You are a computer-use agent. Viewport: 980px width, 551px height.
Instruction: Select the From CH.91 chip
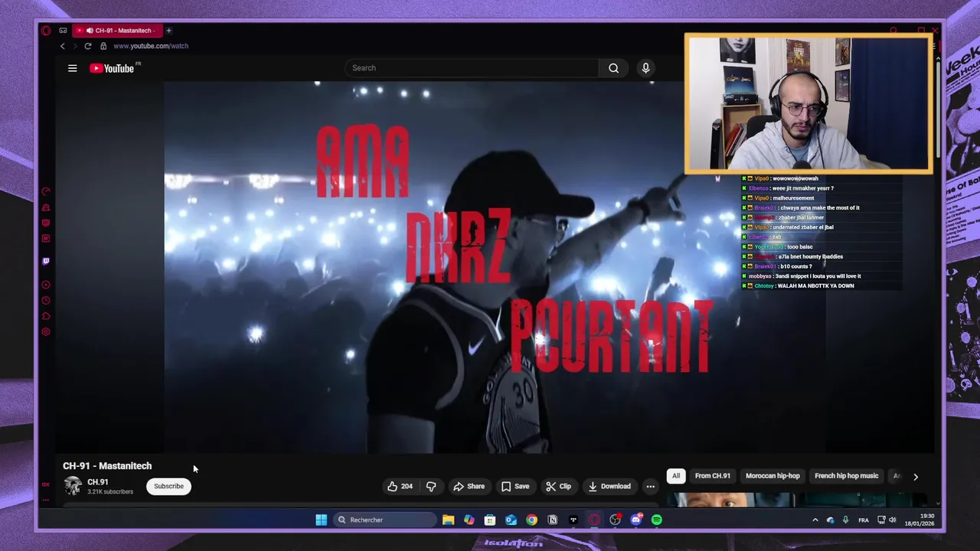click(x=712, y=476)
